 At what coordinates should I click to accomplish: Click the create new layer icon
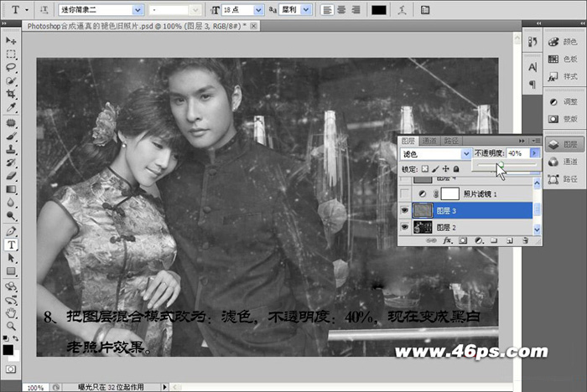point(509,240)
